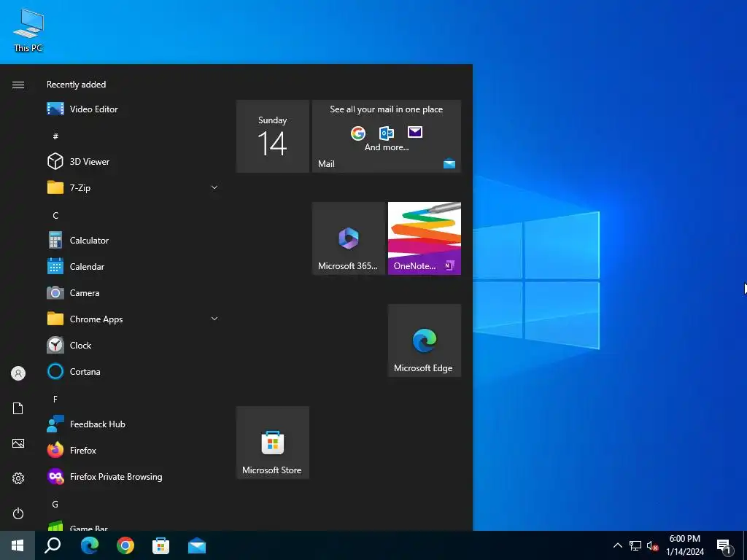
Task: Expand the 7-Zip folder chevron
Action: pos(214,187)
